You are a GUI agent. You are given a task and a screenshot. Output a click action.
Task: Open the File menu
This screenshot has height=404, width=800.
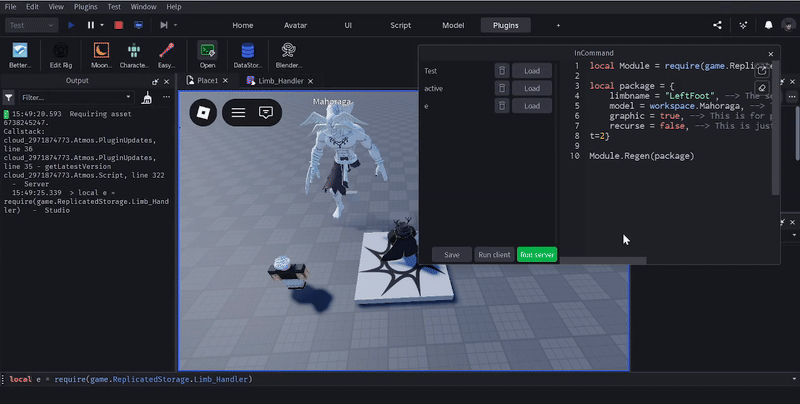click(x=10, y=7)
